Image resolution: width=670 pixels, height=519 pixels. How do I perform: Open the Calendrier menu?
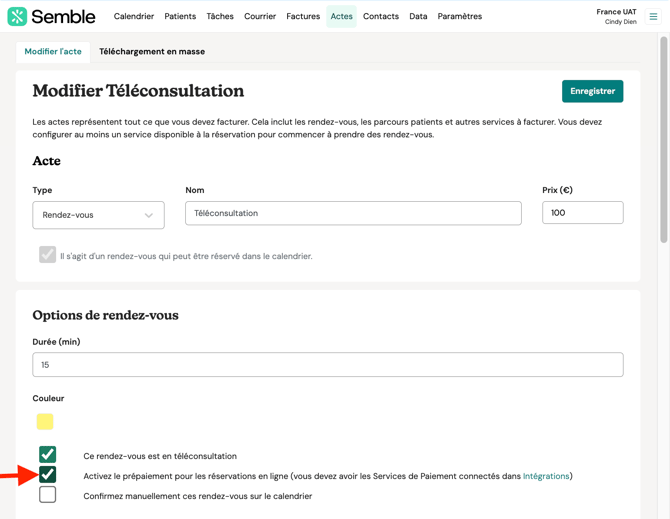tap(134, 16)
